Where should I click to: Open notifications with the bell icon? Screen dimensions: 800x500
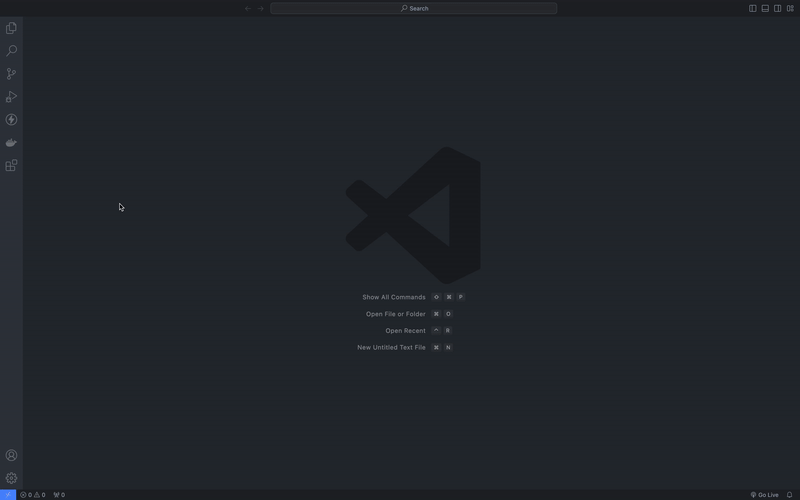(x=789, y=494)
